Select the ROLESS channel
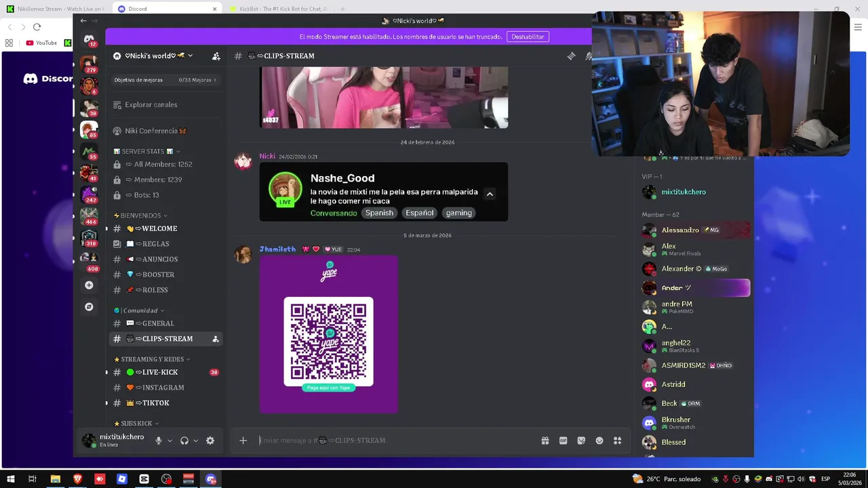 (x=165, y=290)
